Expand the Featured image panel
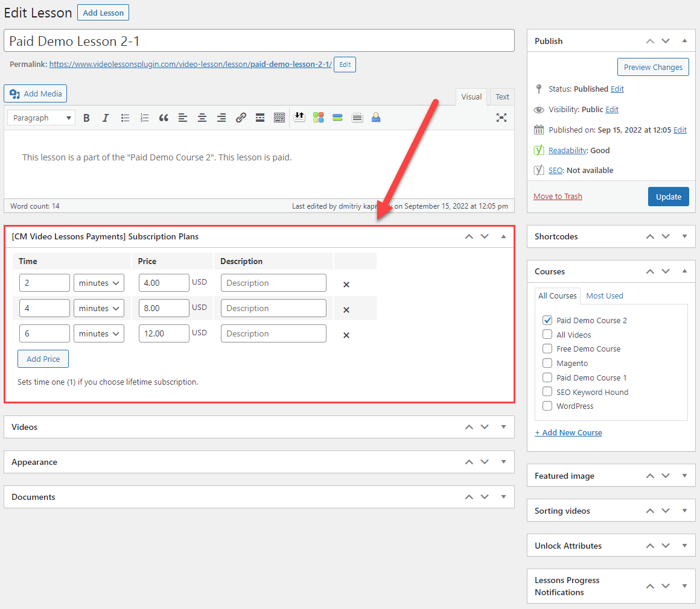The height and width of the screenshot is (609, 700). (685, 476)
